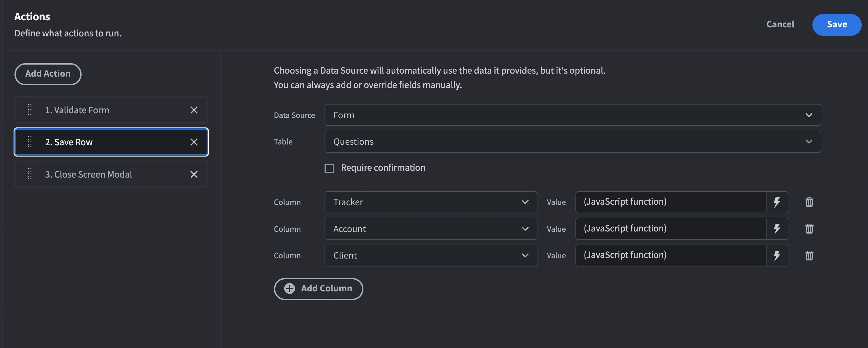Click lightning bolt binding icon for Client value
This screenshot has height=348, width=868.
coord(777,255)
